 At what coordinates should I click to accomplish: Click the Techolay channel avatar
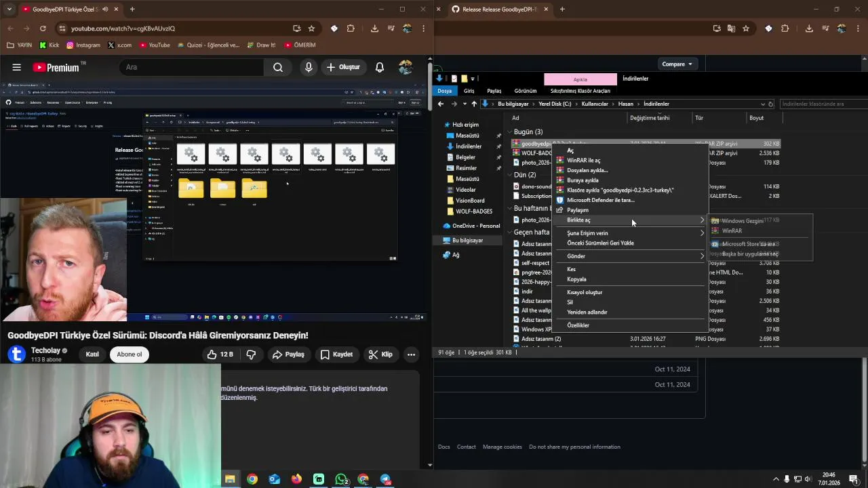18,354
